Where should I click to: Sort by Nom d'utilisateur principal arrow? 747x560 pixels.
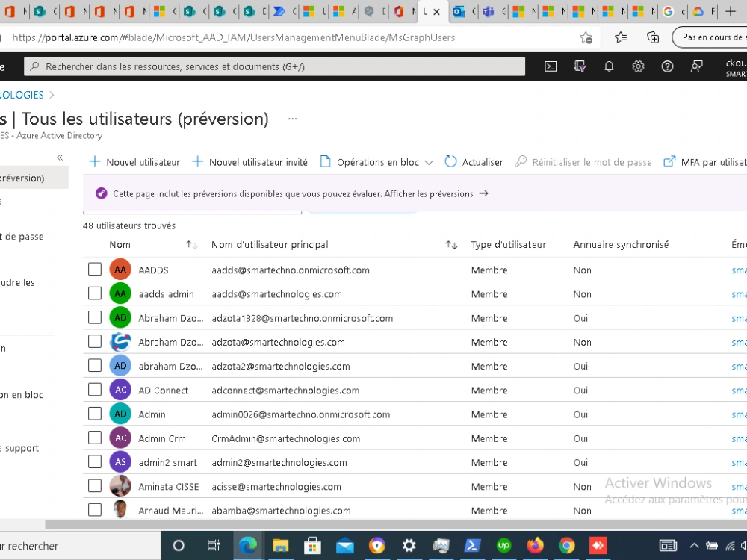[x=451, y=245]
